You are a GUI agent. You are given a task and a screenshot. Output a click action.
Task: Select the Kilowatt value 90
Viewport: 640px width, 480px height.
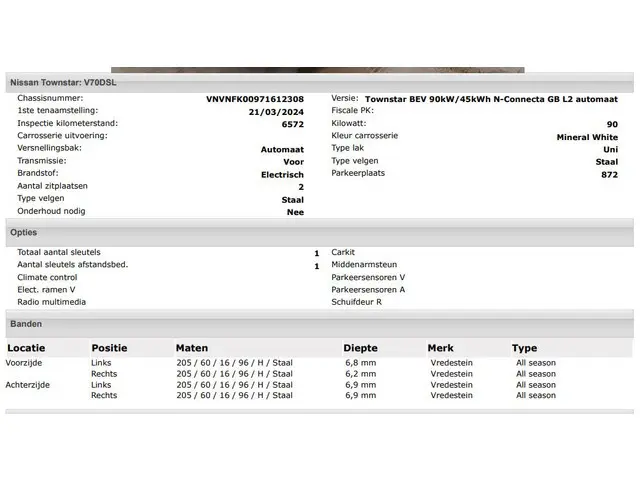(x=612, y=124)
